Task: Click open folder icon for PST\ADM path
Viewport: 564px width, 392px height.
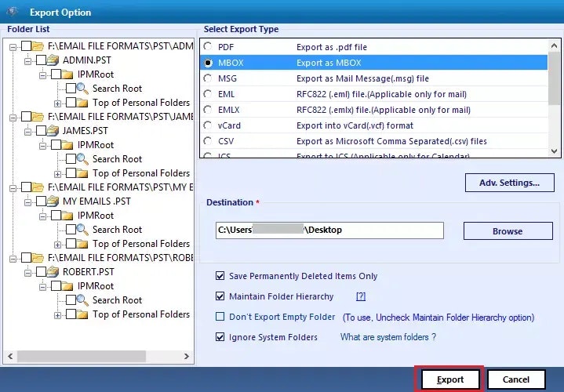Action: (x=38, y=46)
